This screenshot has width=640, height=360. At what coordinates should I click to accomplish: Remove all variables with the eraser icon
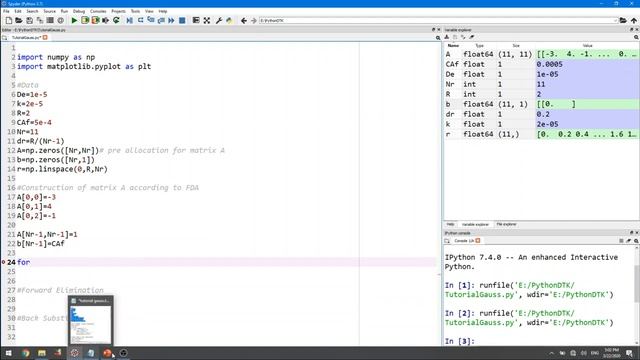471,37
